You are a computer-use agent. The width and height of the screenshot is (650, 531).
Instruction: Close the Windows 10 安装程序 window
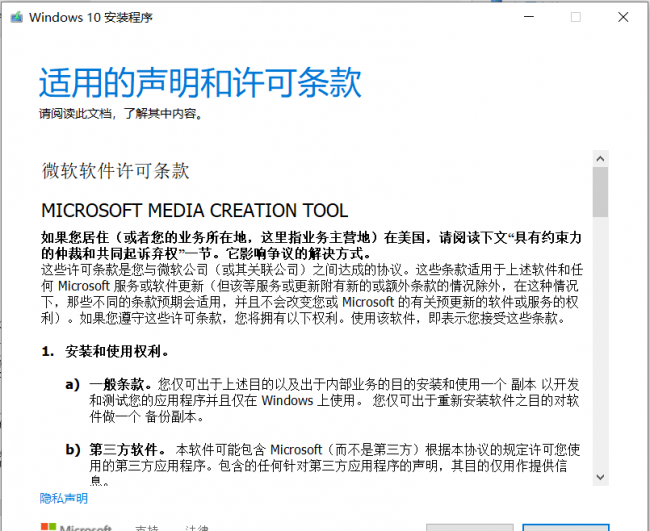pyautogui.click(x=623, y=17)
